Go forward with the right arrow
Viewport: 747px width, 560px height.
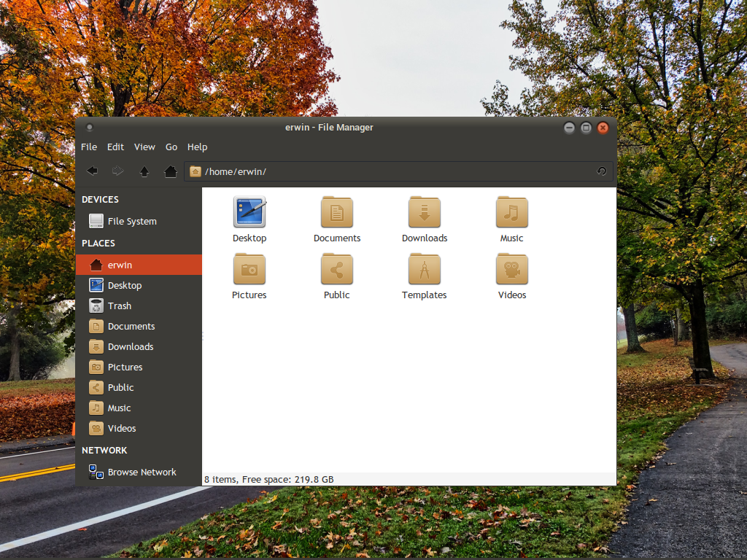pos(117,171)
